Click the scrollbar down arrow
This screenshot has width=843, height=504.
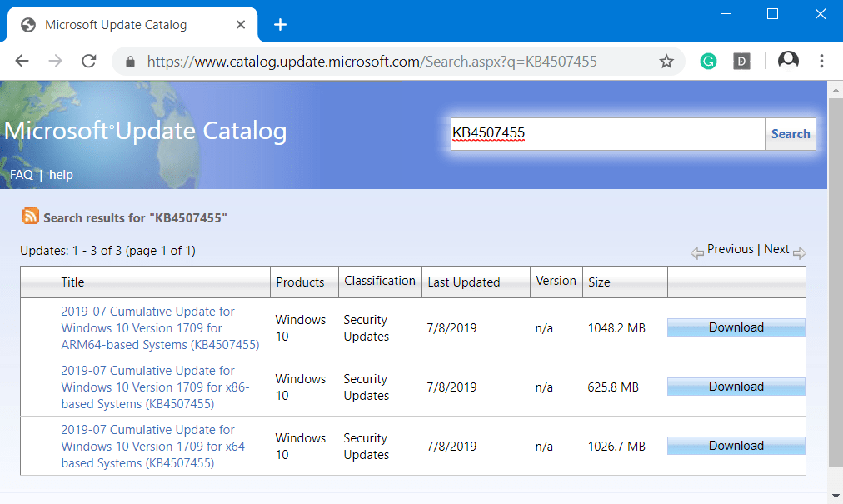pos(836,496)
